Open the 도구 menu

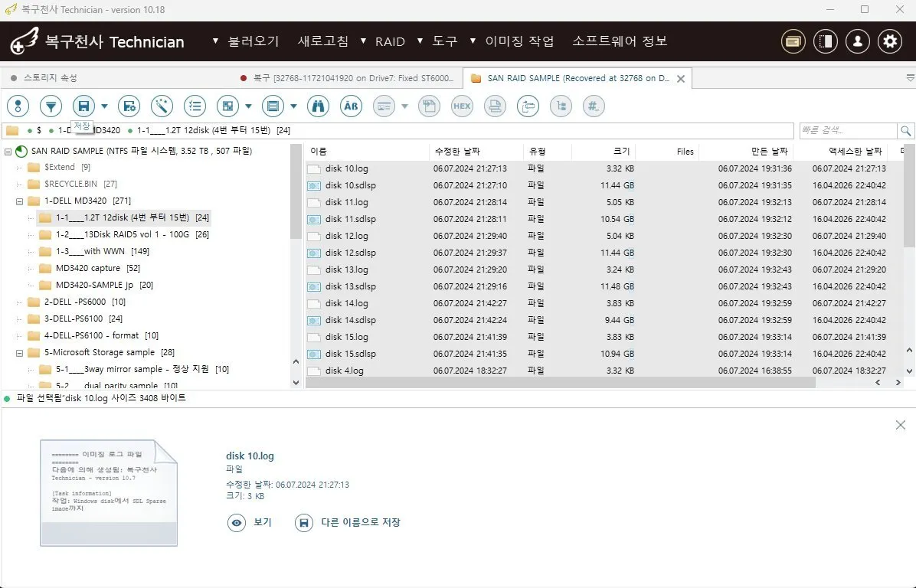pos(444,41)
